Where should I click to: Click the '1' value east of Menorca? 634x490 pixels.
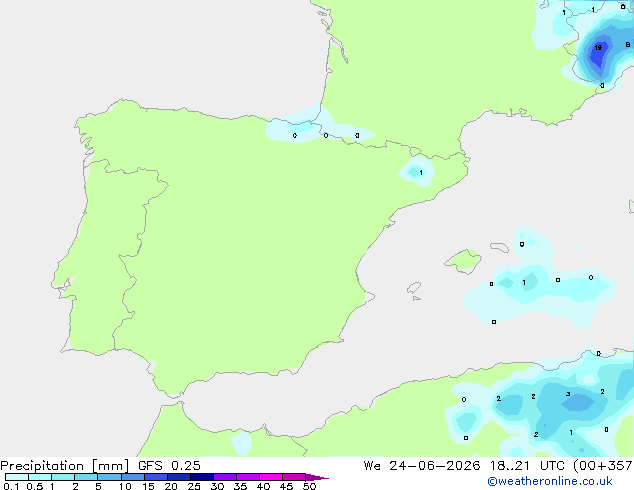pos(524,283)
